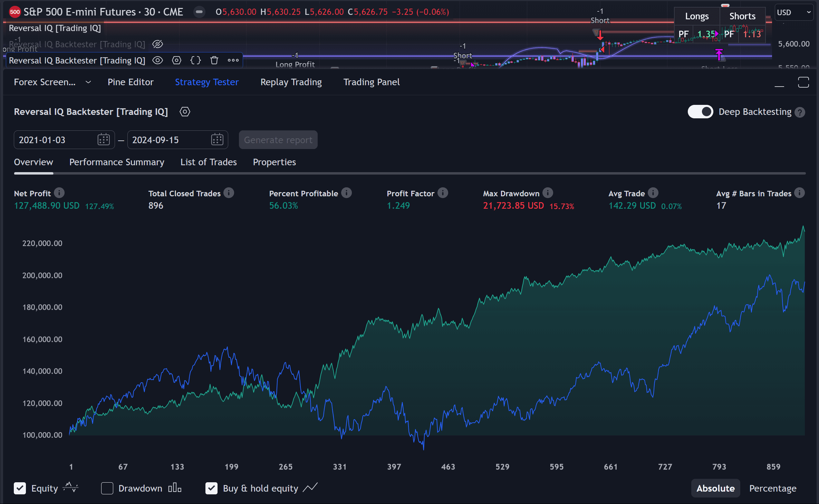
Task: Click the Reversal IQ [Trading IQ] legend
Action: coord(55,28)
